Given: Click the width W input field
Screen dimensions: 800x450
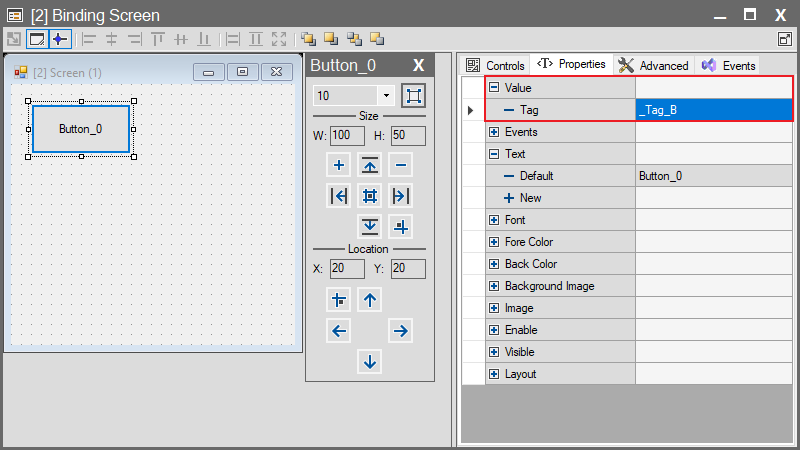Looking at the screenshot, I should [347, 135].
